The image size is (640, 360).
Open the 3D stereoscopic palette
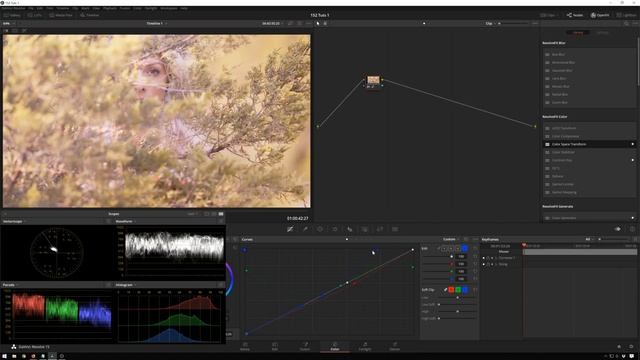(x=395, y=229)
